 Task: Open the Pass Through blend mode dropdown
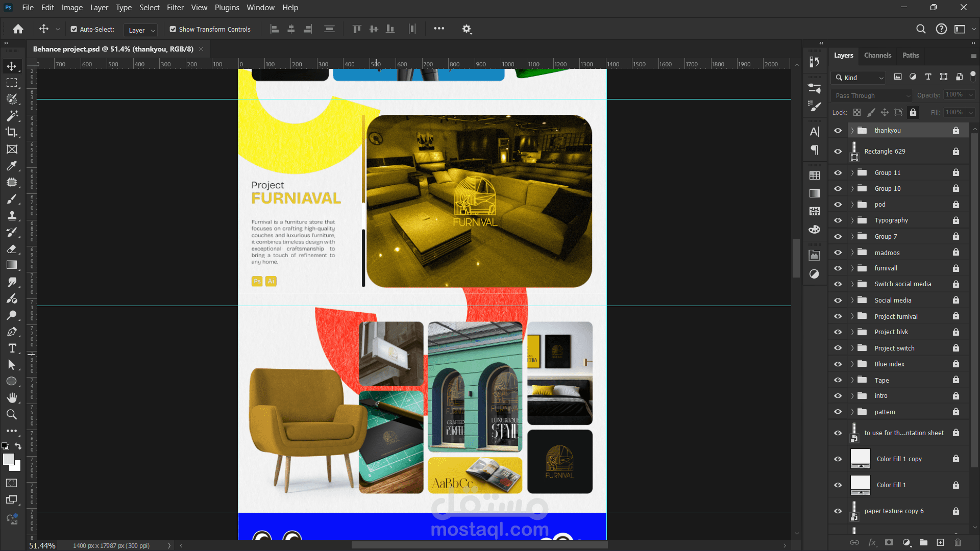coord(871,95)
